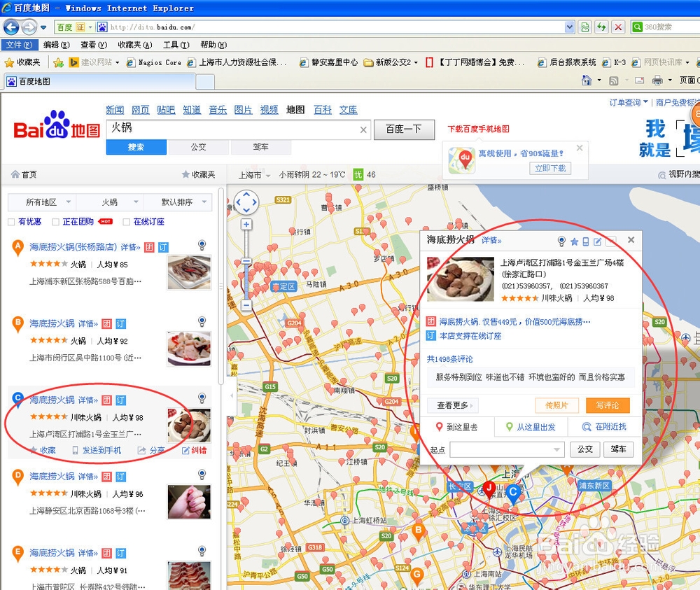
Task: Expand the address bar history dropdown
Action: coord(569,27)
